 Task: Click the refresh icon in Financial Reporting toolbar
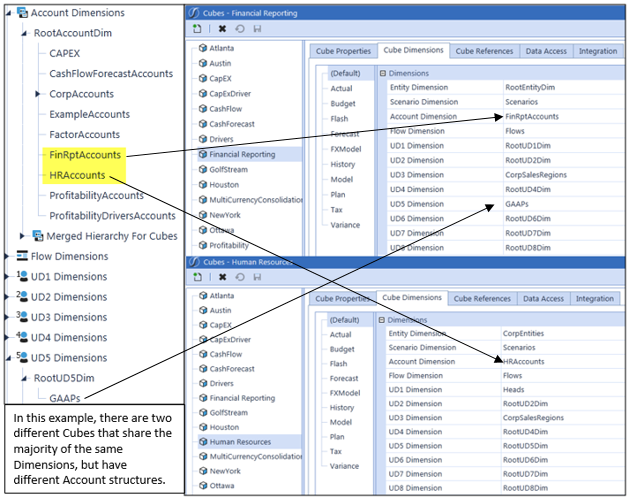pos(240,29)
